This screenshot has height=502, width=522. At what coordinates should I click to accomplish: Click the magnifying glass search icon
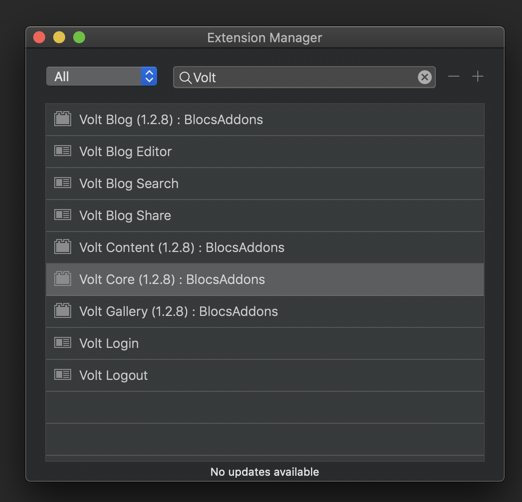click(185, 78)
